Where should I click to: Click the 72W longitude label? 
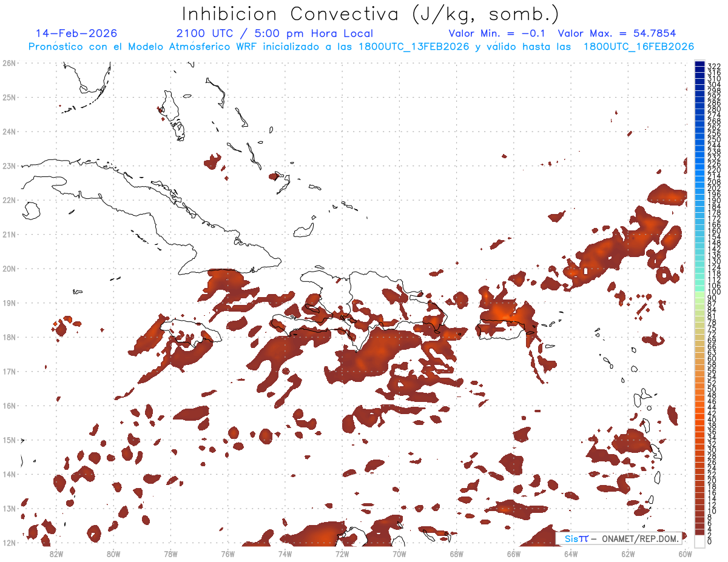coord(342,554)
